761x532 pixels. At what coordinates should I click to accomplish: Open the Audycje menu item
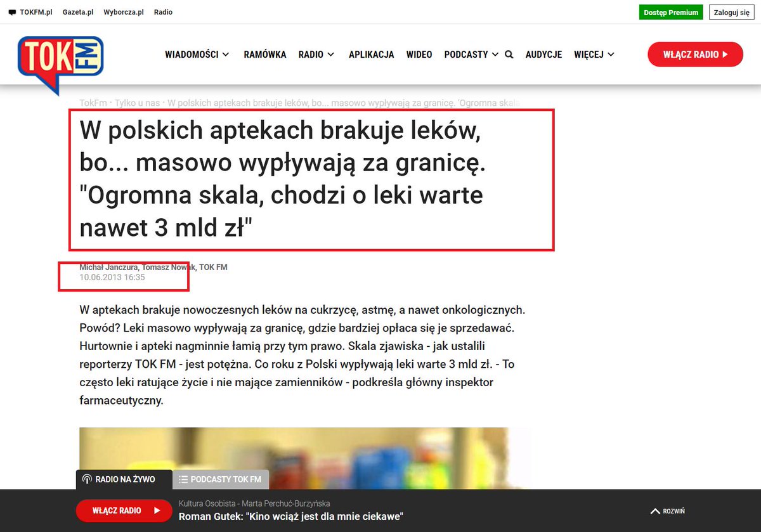[544, 55]
